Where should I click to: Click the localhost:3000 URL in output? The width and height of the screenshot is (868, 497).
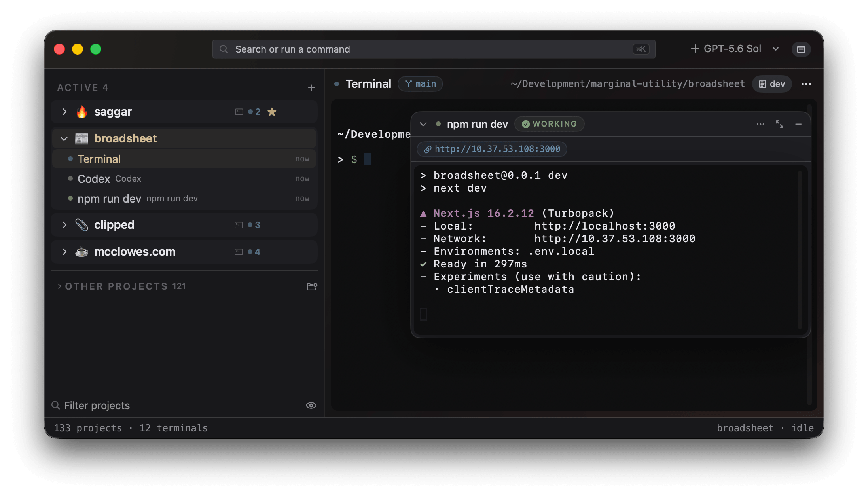coord(605,226)
